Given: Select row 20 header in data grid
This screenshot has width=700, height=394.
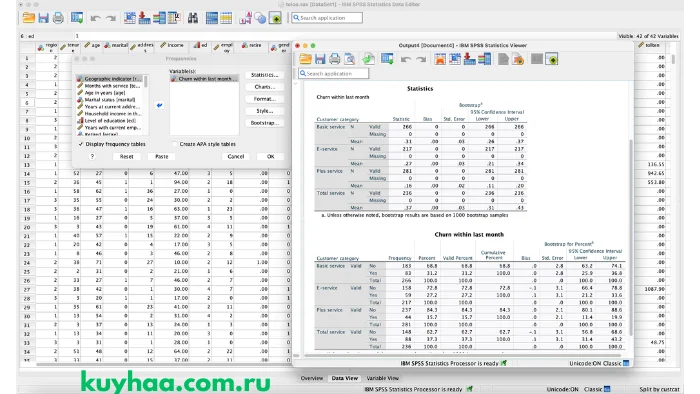Looking at the screenshot, I should [x=27, y=227].
